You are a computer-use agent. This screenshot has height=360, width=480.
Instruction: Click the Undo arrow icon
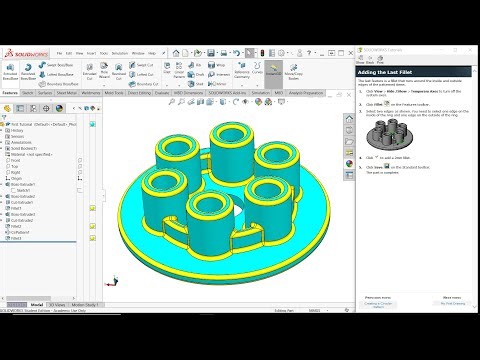tap(236, 53)
